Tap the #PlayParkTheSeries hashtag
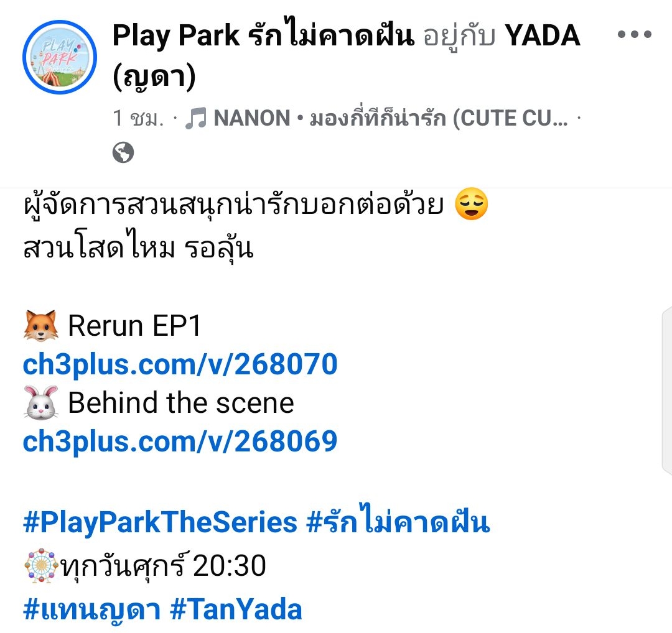This screenshot has width=672, height=633. click(160, 522)
